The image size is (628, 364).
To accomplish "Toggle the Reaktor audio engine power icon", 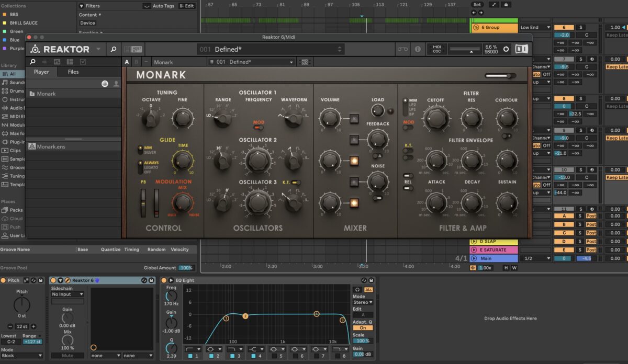I will [506, 49].
